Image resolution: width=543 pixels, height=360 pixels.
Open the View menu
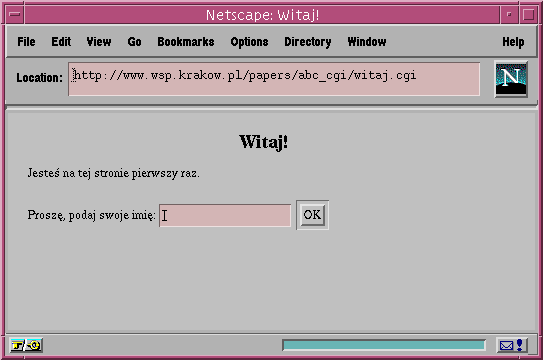pyautogui.click(x=99, y=42)
